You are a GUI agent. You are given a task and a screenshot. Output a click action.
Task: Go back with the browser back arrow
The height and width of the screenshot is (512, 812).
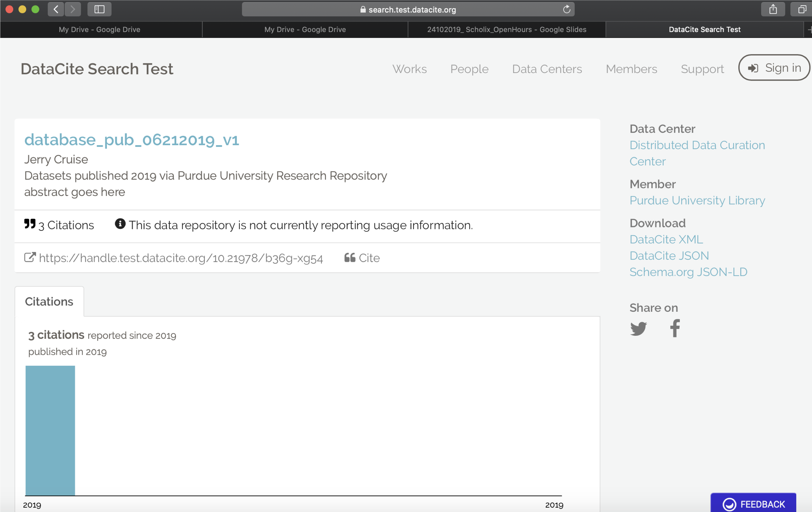pyautogui.click(x=56, y=10)
